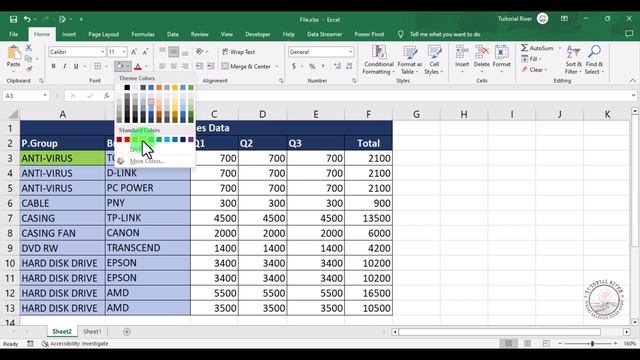
Task: Click the Save icon in the title bar
Action: pyautogui.click(x=13, y=19)
